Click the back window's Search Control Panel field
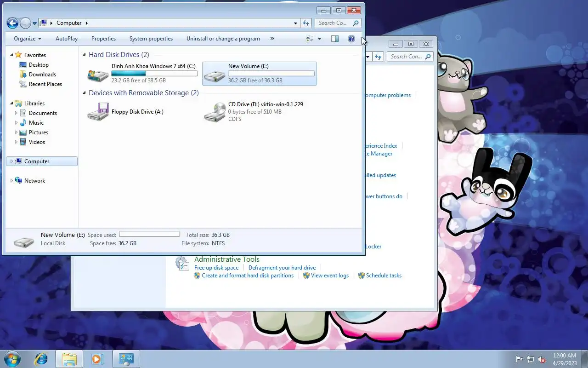This screenshot has width=588, height=368. tap(411, 57)
